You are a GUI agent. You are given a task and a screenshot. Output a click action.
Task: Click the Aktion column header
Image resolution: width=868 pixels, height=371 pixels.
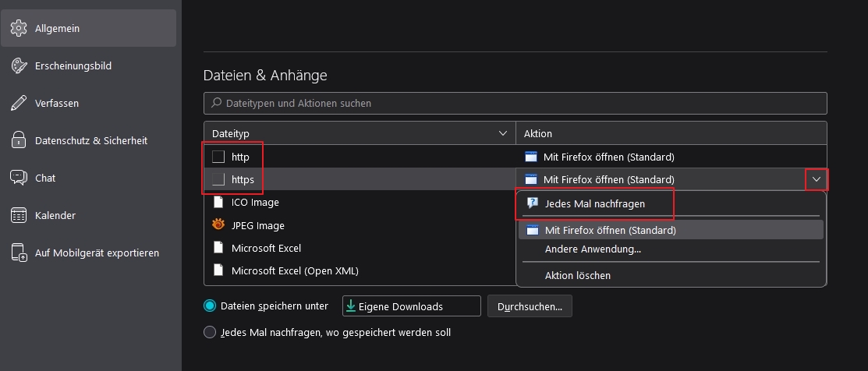671,133
